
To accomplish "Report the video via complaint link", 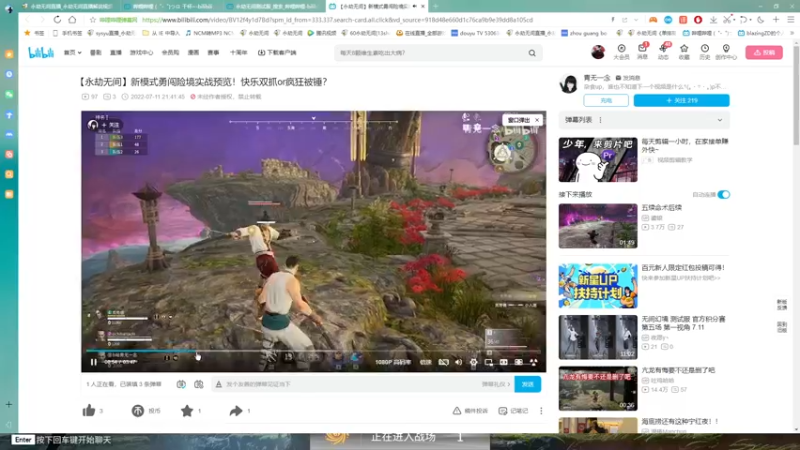I will coord(470,411).
